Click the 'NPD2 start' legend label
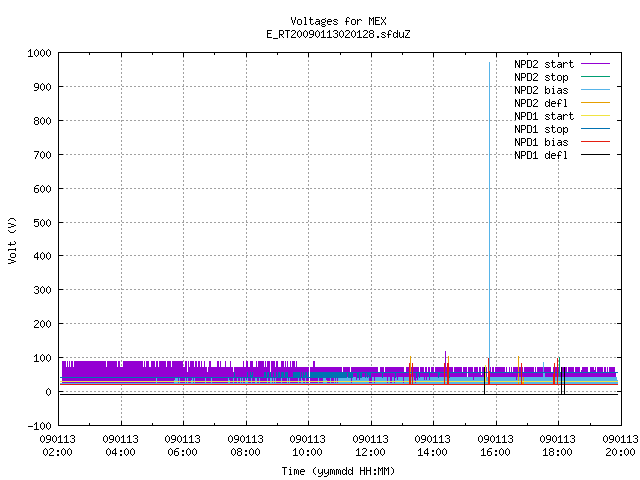Image resolution: width=640 pixels, height=480 pixels. [544, 64]
